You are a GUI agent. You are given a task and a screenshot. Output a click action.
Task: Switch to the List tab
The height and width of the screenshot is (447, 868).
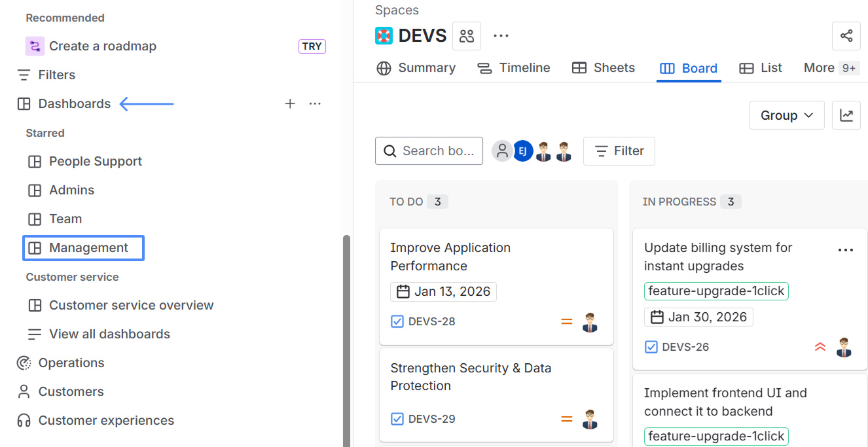pyautogui.click(x=761, y=68)
